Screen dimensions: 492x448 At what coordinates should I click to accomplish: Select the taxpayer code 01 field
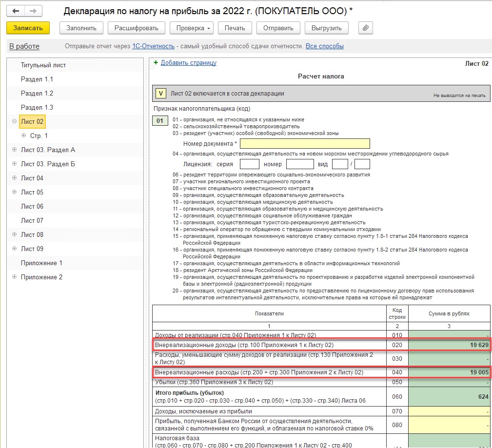click(160, 121)
